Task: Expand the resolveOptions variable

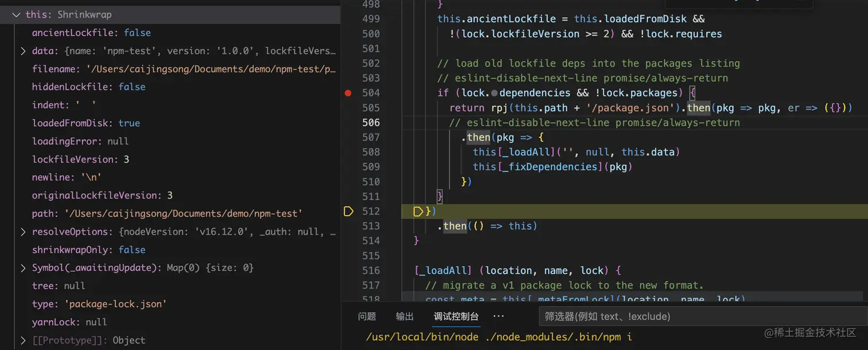Action: pos(23,232)
